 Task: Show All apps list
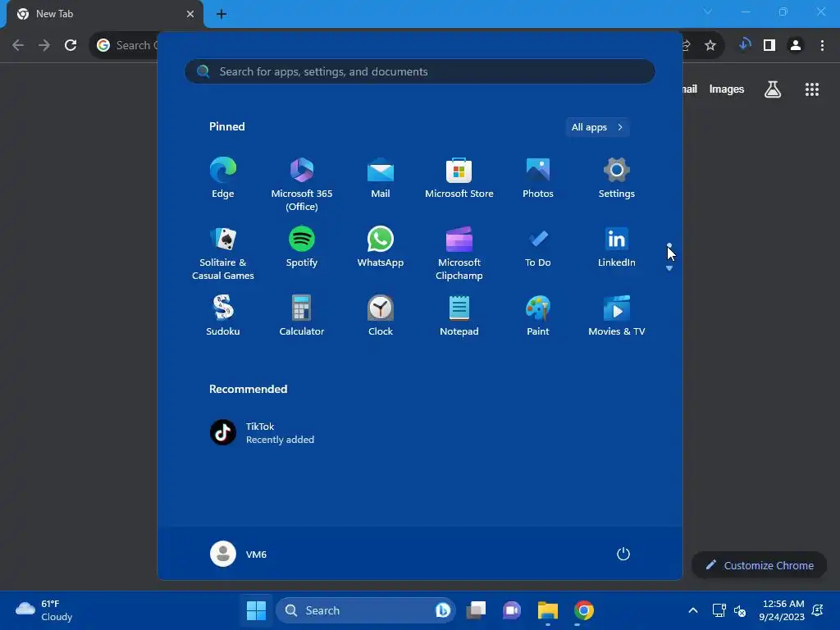point(597,127)
